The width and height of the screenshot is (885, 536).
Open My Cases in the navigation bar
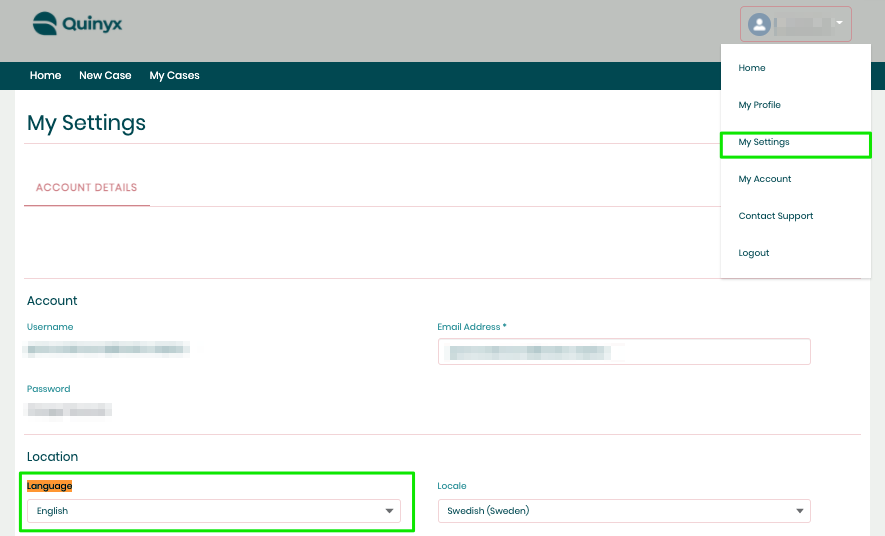click(174, 76)
